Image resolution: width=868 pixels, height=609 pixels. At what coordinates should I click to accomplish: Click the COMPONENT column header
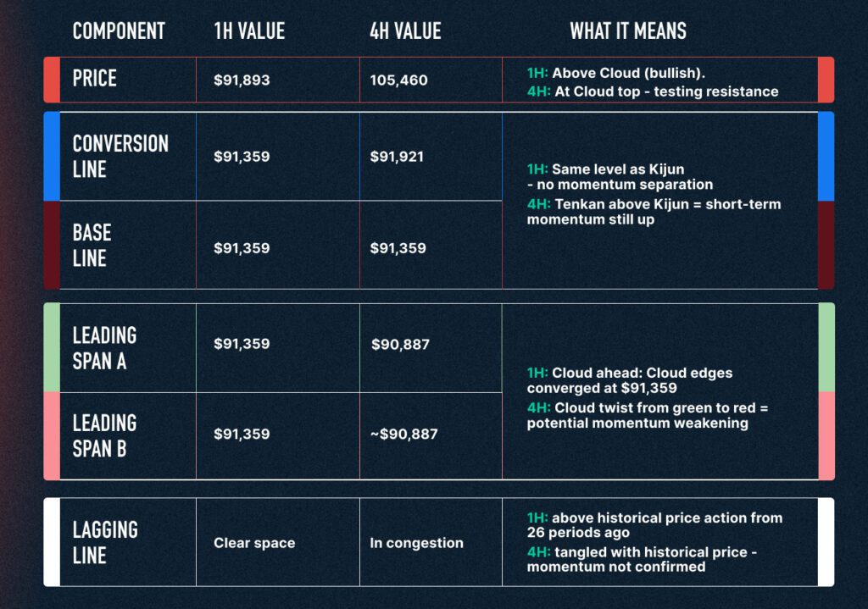point(119,32)
